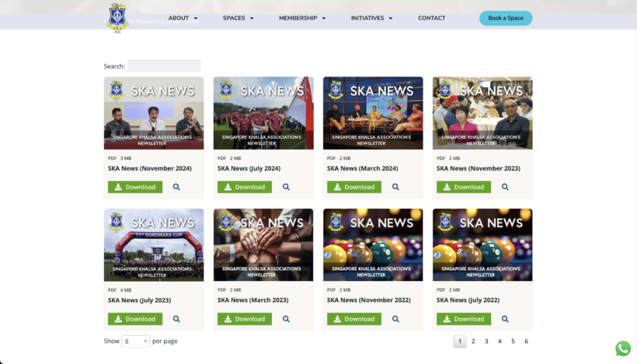The width and height of the screenshot is (637, 364).
Task: Click the Book a Space button
Action: (506, 18)
